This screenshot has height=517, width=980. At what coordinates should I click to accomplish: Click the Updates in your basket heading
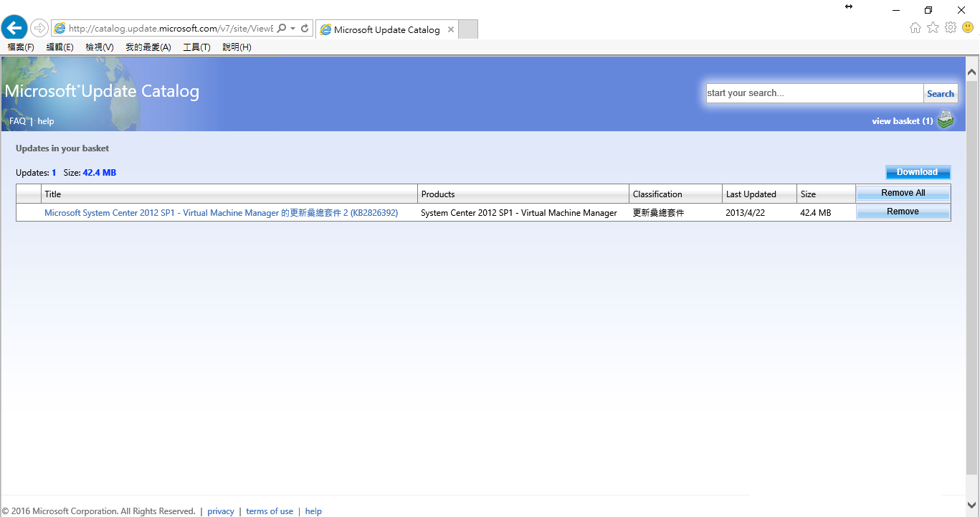point(62,148)
